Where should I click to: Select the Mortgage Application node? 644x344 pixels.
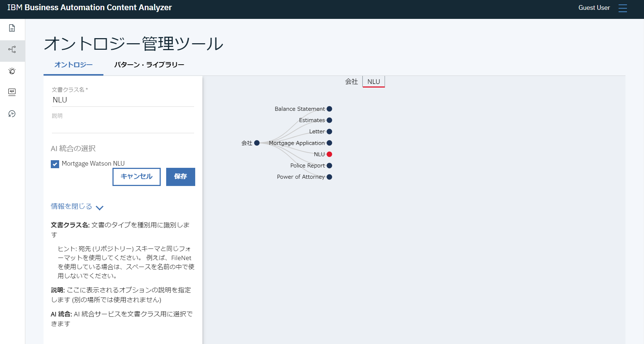coord(329,143)
